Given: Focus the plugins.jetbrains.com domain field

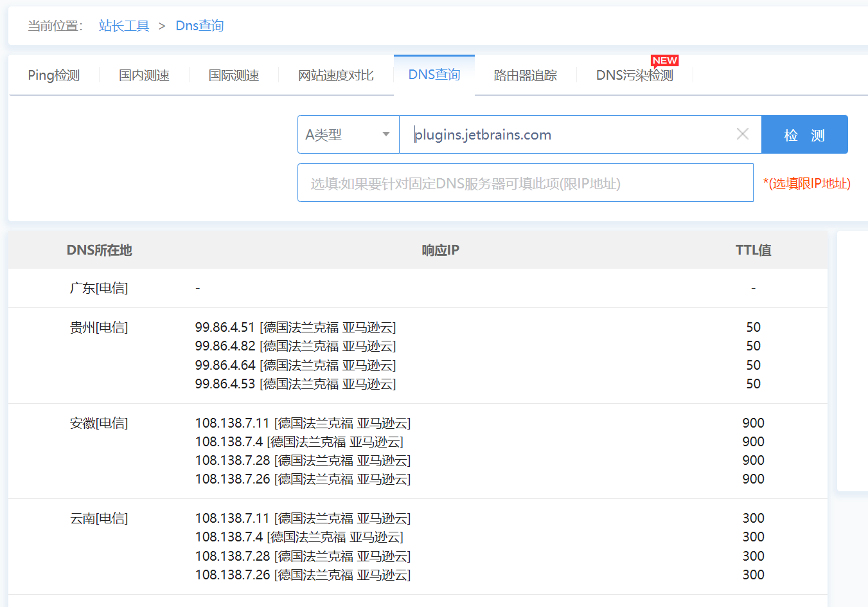Looking at the screenshot, I should [x=565, y=134].
